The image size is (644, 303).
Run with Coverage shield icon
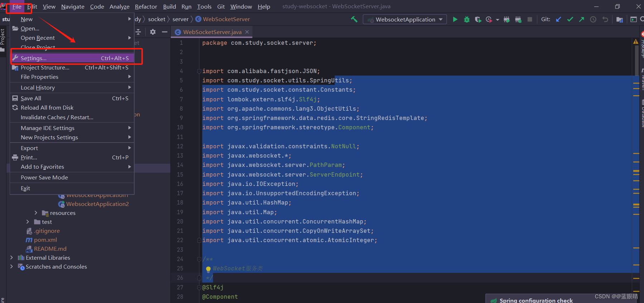(x=478, y=19)
